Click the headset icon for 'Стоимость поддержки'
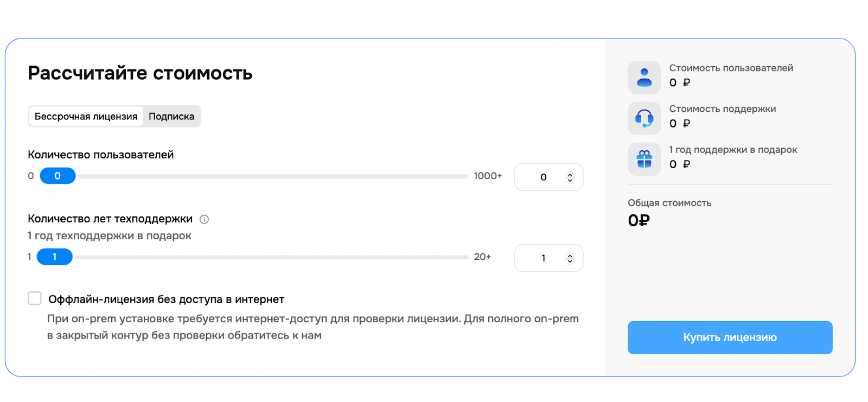Viewport: 868px width, 402px height. coord(644,118)
